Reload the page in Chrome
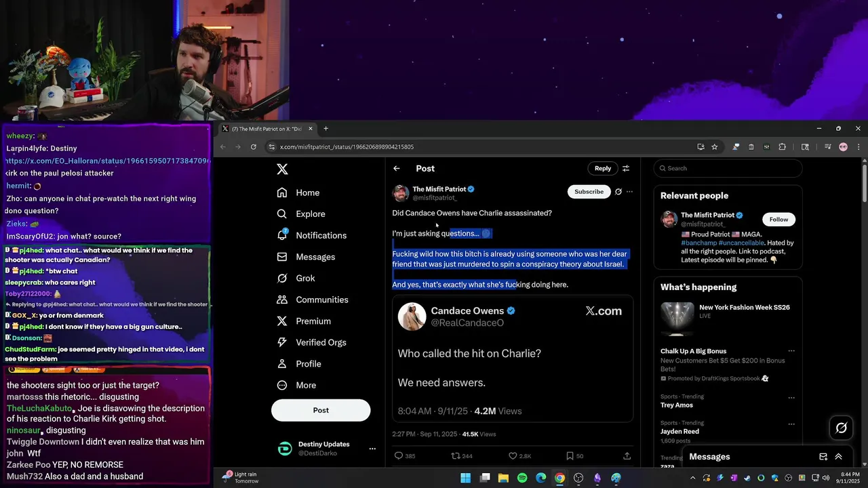 click(254, 147)
